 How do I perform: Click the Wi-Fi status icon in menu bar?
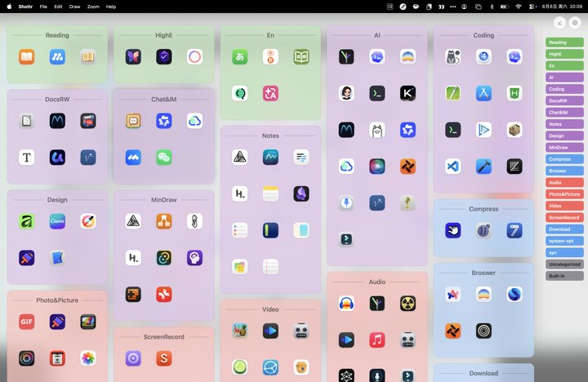[519, 7]
